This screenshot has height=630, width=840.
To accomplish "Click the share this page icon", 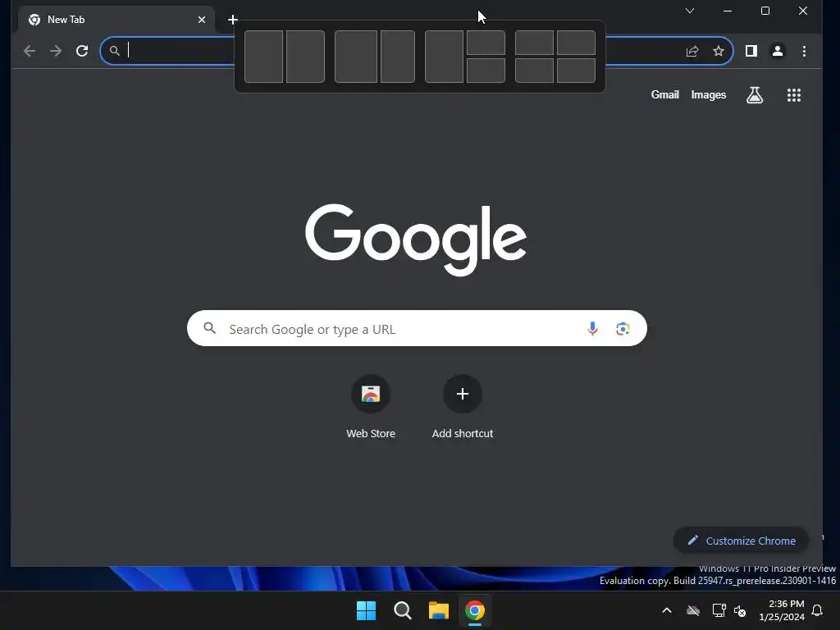I will [692, 51].
